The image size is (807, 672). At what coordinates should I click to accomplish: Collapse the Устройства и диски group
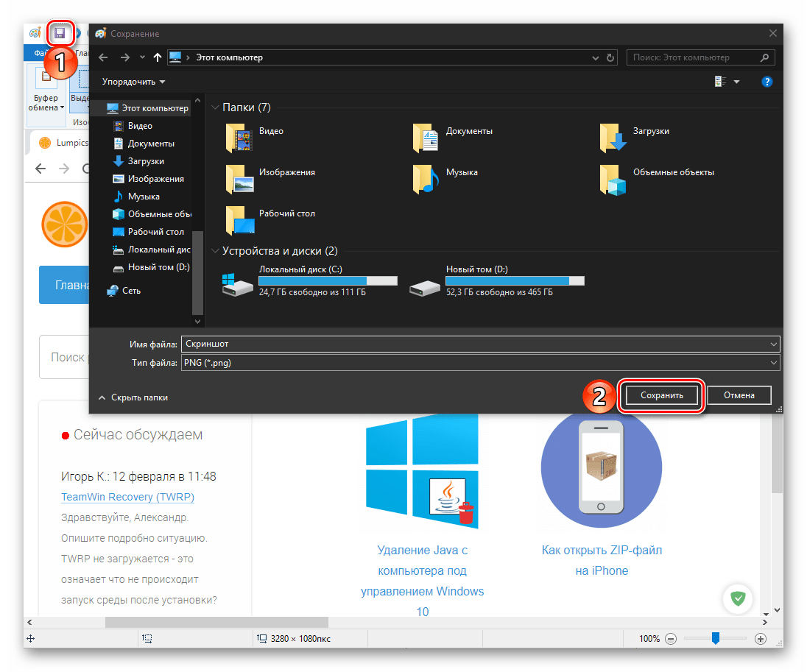point(215,251)
